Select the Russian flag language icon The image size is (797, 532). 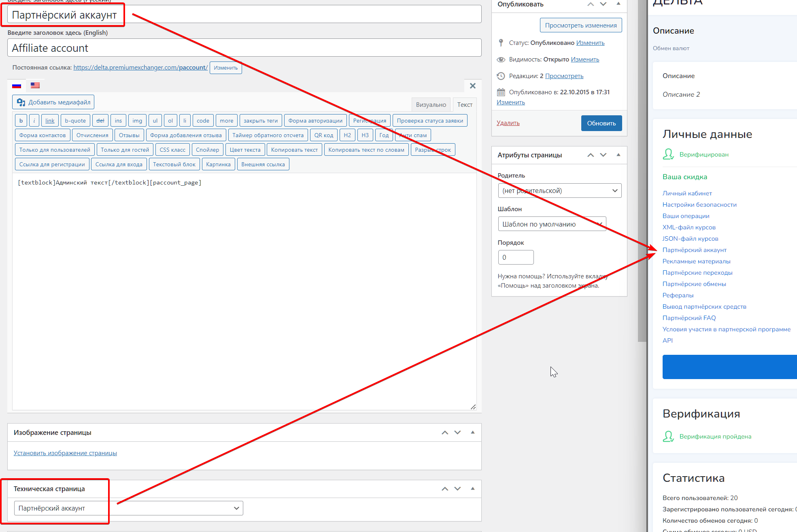point(17,85)
